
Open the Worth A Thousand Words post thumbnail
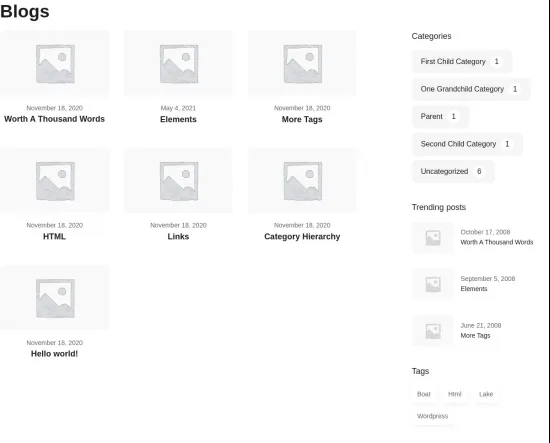point(54,63)
